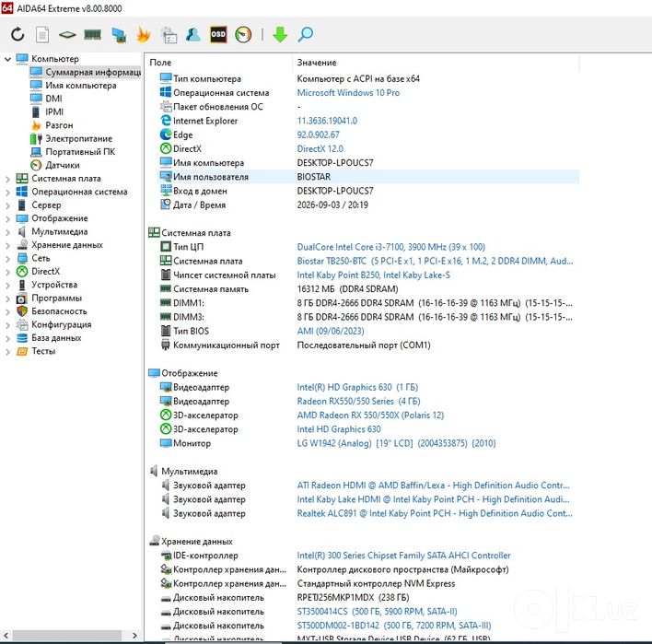Select Имя компьютера in the tree

point(73,86)
